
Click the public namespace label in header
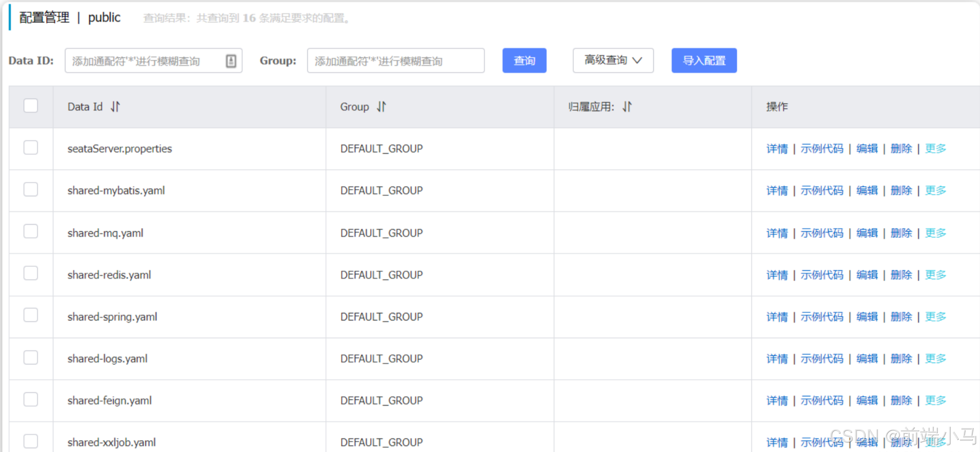[x=104, y=17]
